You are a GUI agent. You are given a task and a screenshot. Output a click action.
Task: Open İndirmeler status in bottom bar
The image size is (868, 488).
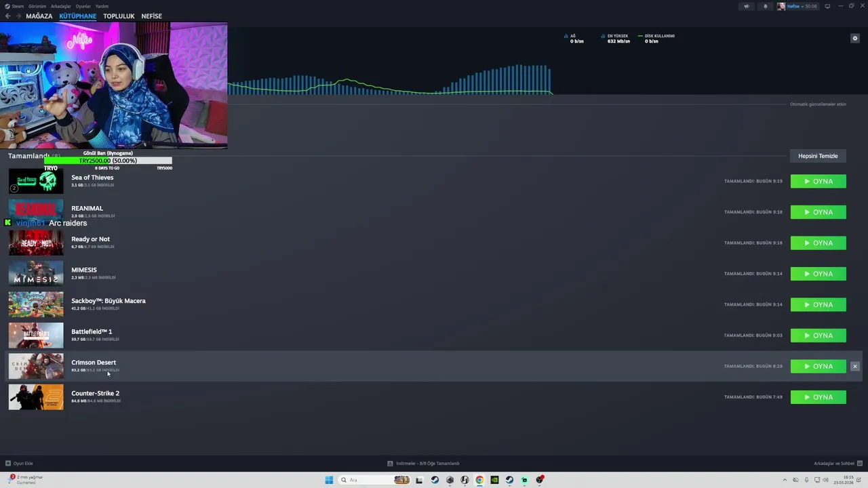(x=423, y=464)
